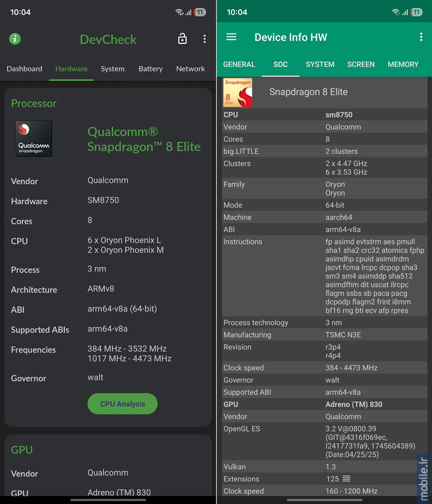Go to the Network tab
The image size is (432, 504).
pos(190,69)
